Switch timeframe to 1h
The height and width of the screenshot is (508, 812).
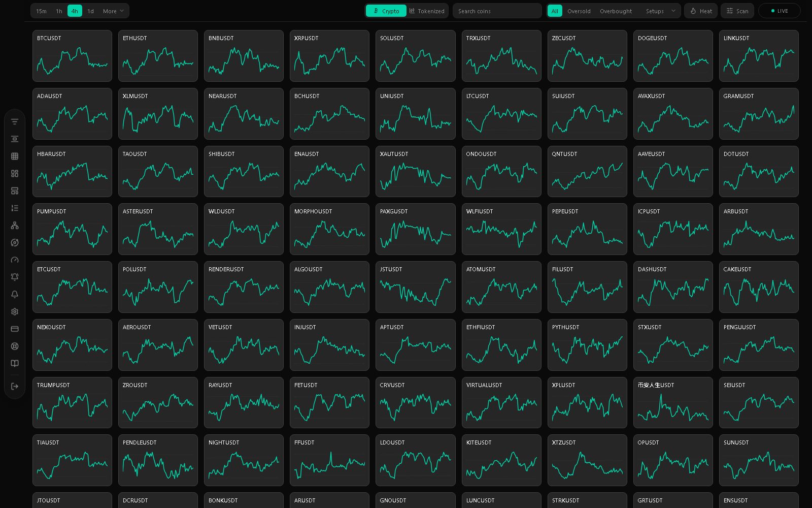(59, 11)
